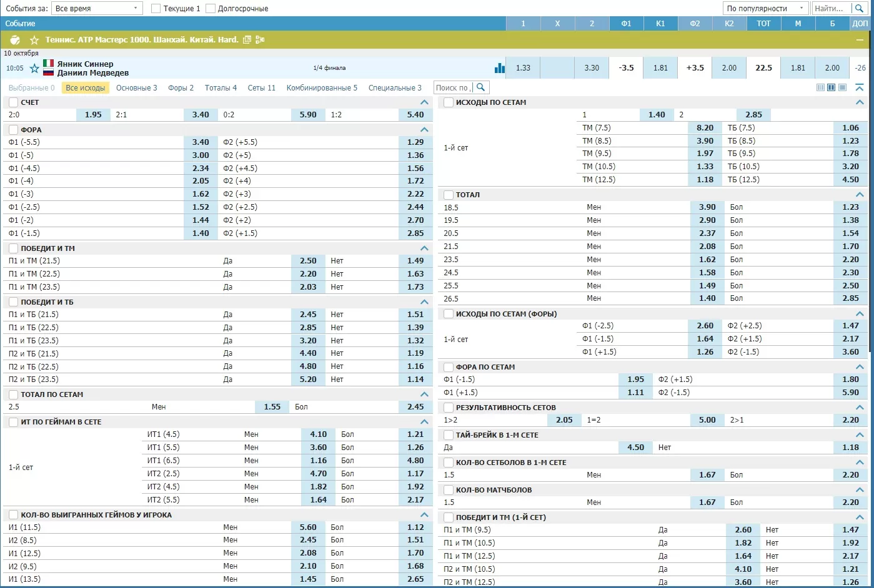
Task: Click the tennis ball sport icon
Action: point(15,40)
